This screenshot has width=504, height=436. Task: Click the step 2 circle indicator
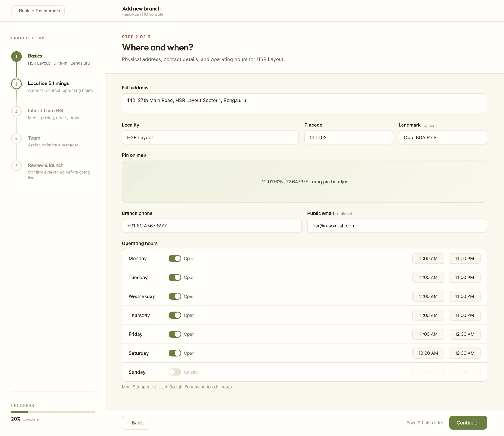pyautogui.click(x=16, y=84)
